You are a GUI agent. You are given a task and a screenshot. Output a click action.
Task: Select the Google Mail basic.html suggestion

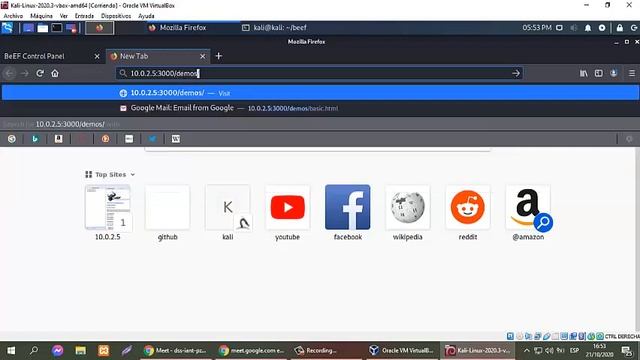tap(320, 108)
